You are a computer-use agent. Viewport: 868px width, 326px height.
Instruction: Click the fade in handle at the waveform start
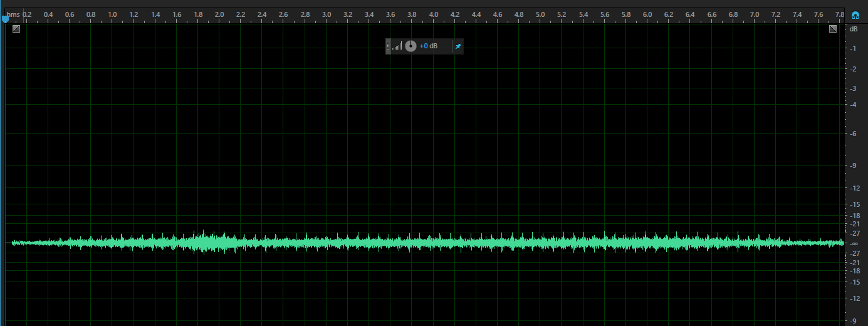pos(16,28)
